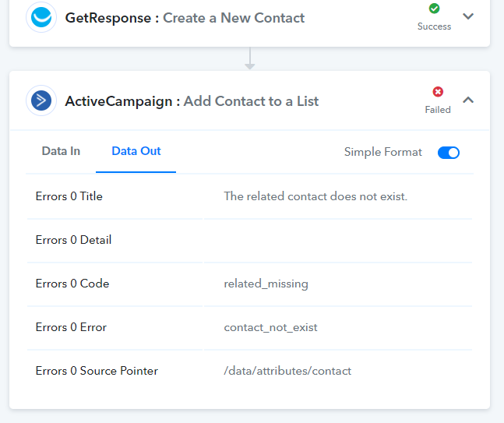
Task: Click the red Failed status icon
Action: pos(438,92)
